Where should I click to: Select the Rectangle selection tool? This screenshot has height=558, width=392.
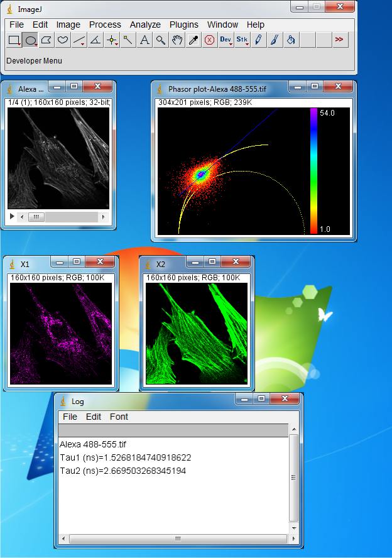coord(14,40)
